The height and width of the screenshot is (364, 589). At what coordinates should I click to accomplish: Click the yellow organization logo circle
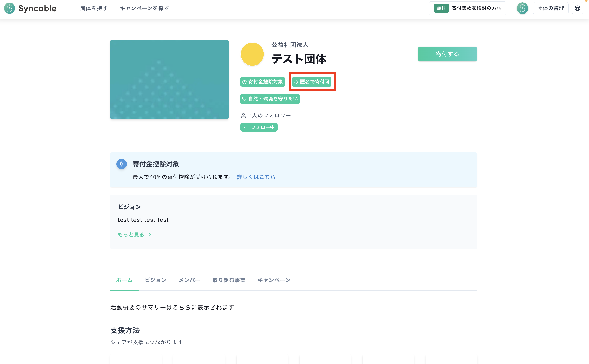[252, 54]
